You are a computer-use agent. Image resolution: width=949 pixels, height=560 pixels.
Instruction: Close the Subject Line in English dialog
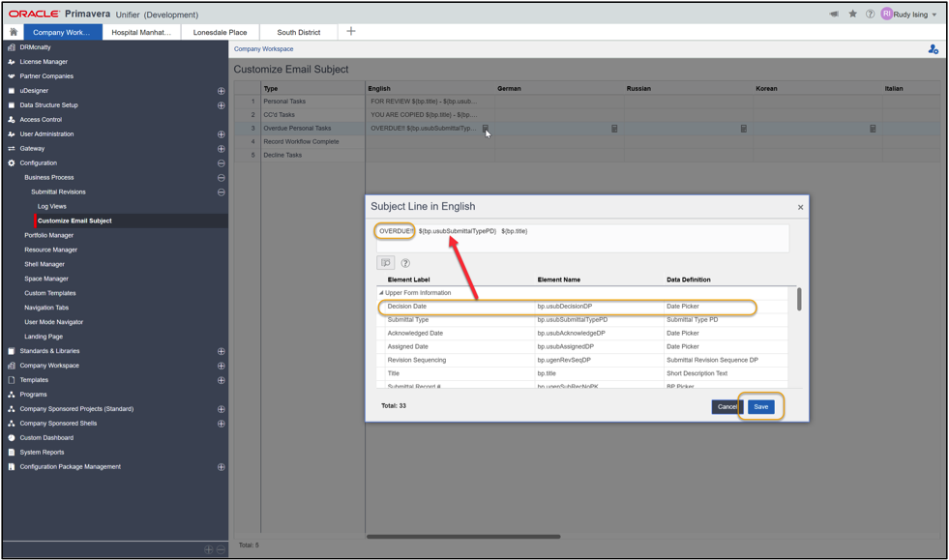800,208
